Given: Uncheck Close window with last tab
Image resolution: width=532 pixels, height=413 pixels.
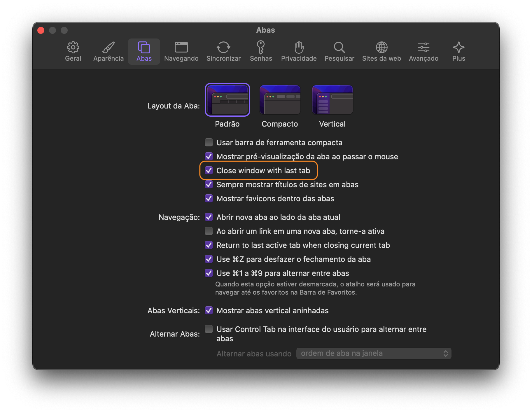Looking at the screenshot, I should coord(209,170).
